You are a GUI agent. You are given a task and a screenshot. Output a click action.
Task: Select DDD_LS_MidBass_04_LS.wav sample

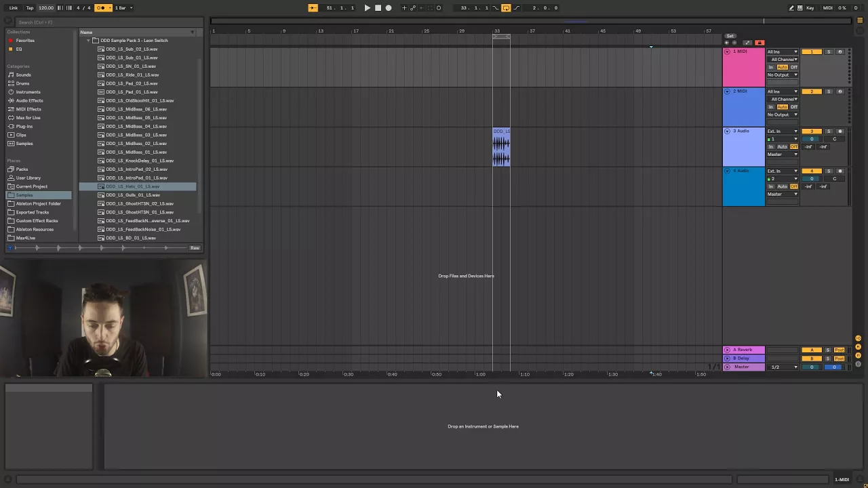pos(136,126)
